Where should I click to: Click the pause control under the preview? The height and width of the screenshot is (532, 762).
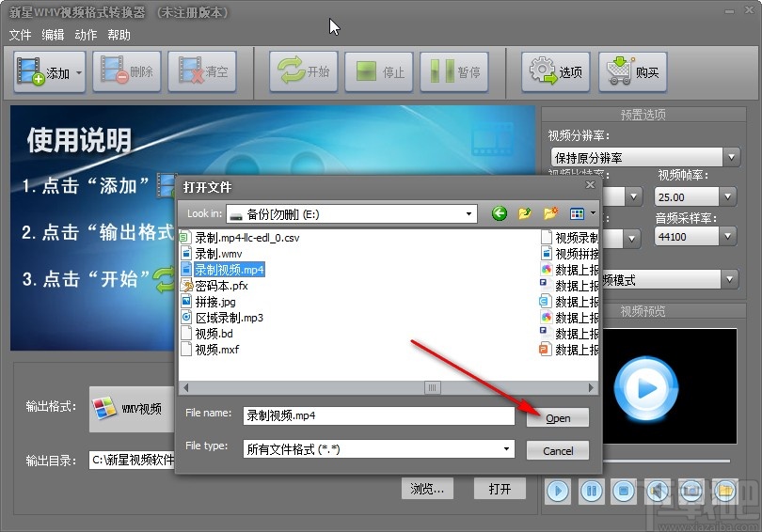pyautogui.click(x=591, y=491)
